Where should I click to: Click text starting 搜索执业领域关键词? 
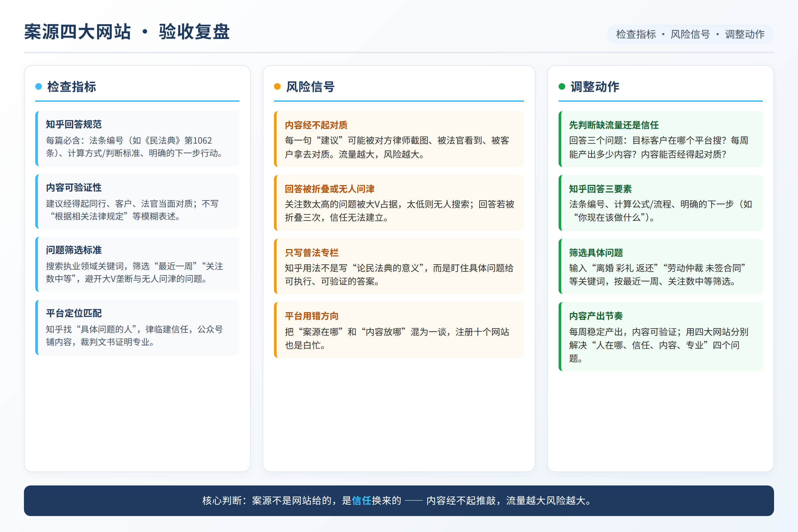[x=135, y=272]
